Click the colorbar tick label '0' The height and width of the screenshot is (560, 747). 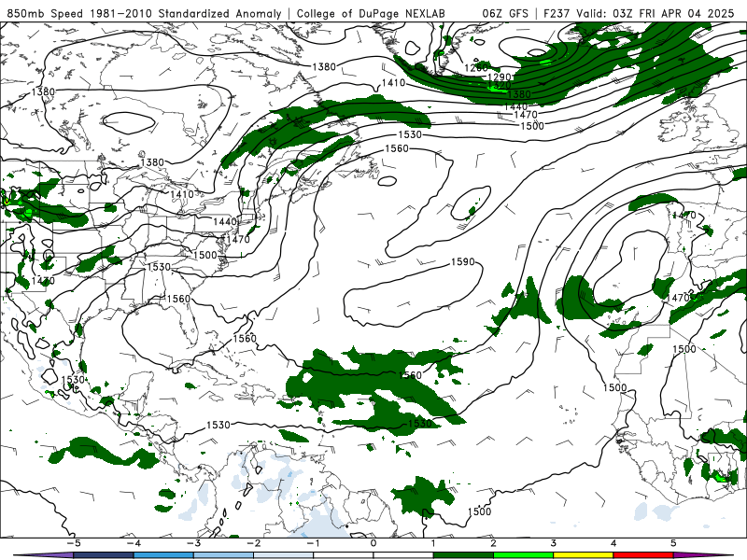point(373,543)
